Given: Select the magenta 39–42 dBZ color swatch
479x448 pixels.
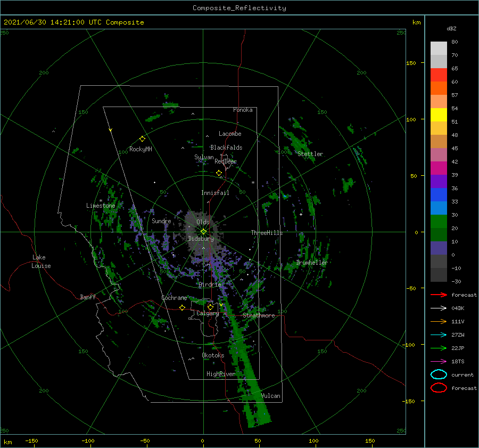Looking at the screenshot, I should [x=439, y=168].
